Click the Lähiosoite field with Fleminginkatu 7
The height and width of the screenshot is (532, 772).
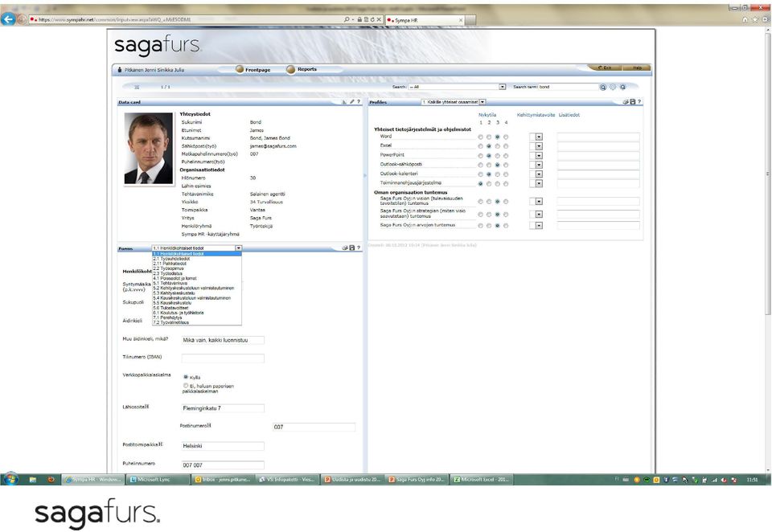pos(223,408)
